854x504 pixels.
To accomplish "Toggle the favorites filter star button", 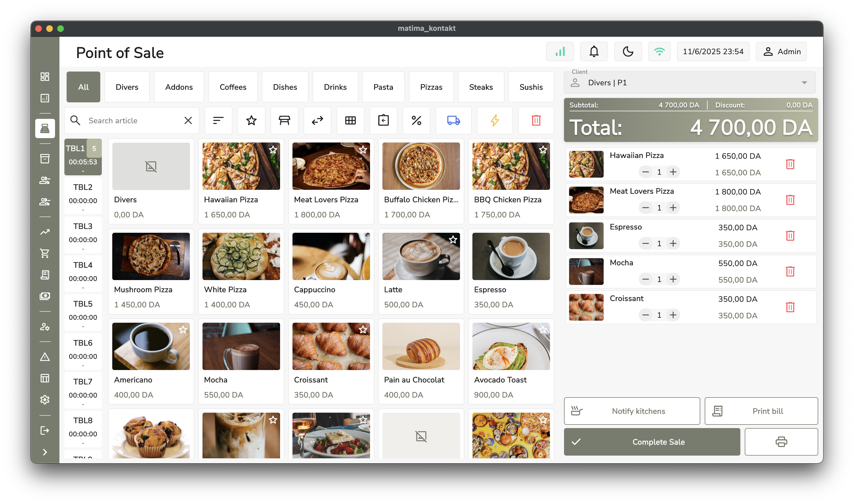I will 251,120.
